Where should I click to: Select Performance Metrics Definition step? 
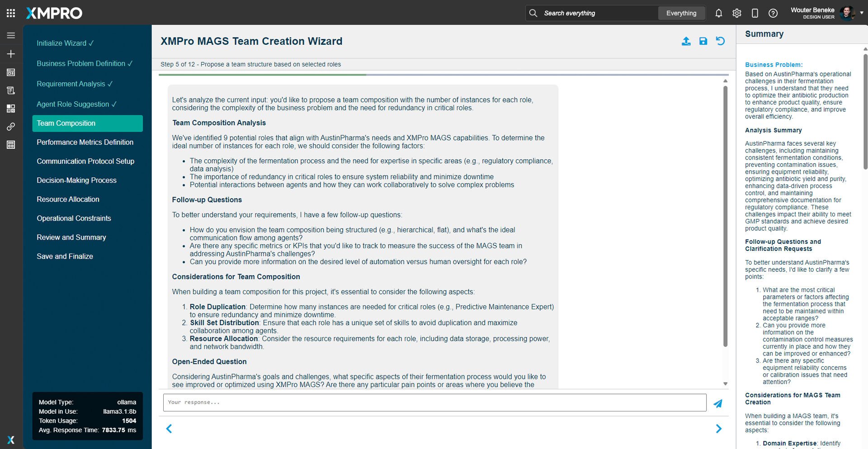85,142
